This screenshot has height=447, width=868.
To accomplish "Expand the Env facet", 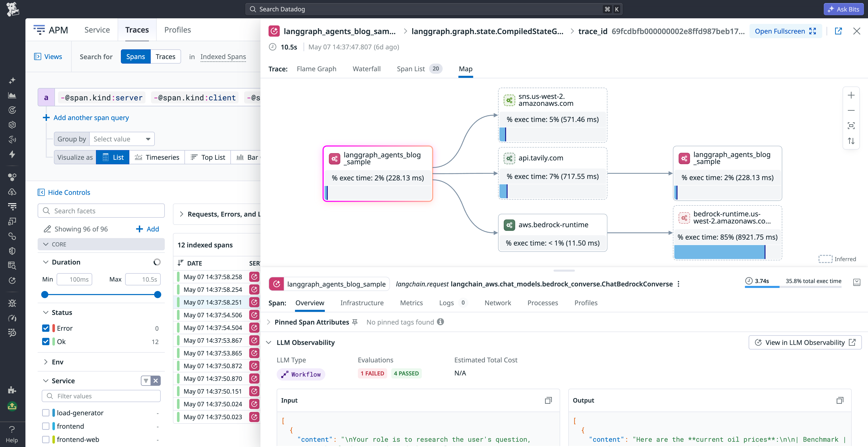I will [x=46, y=362].
